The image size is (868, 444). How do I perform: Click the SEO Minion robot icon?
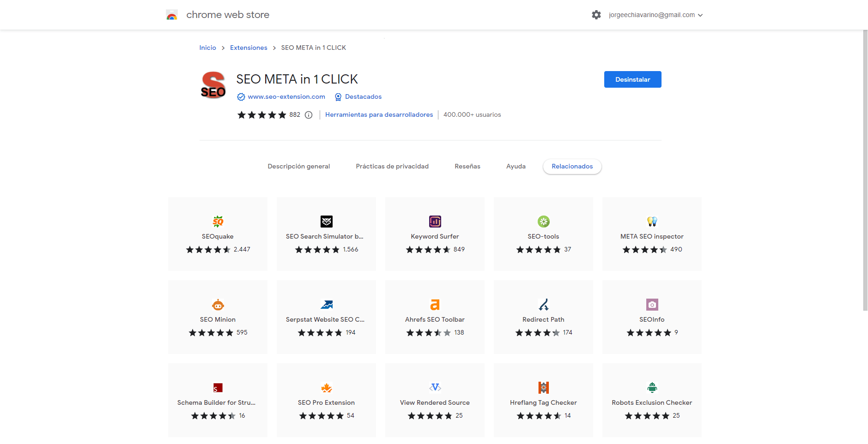(218, 305)
